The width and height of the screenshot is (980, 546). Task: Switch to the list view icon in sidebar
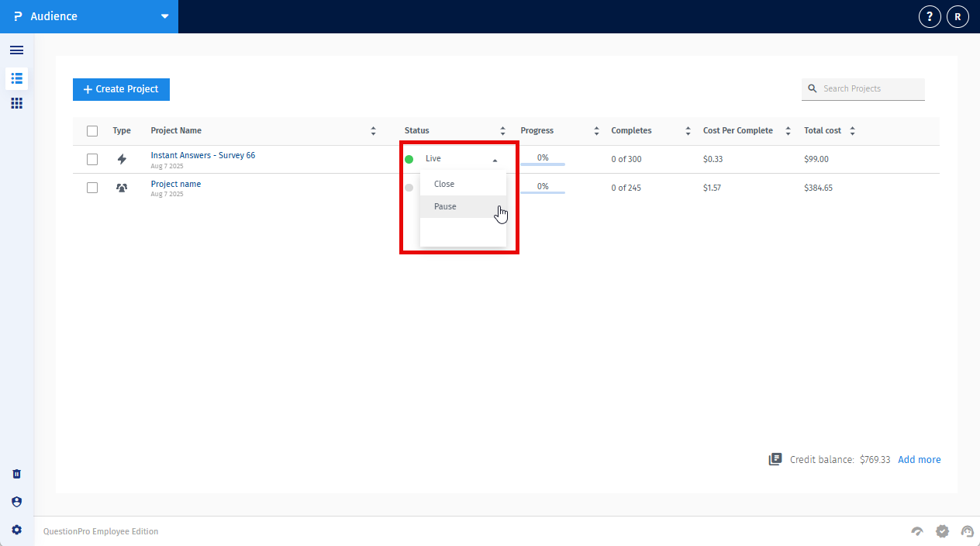16,78
